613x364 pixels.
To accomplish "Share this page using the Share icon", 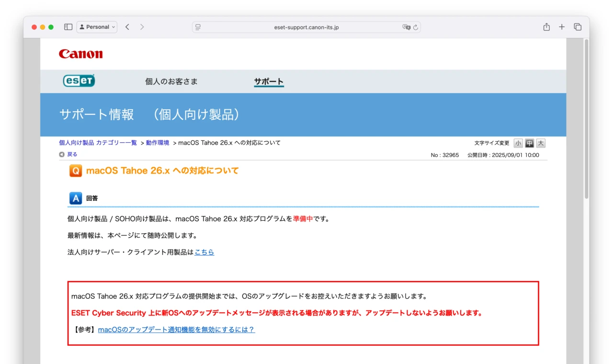I will click(x=546, y=27).
